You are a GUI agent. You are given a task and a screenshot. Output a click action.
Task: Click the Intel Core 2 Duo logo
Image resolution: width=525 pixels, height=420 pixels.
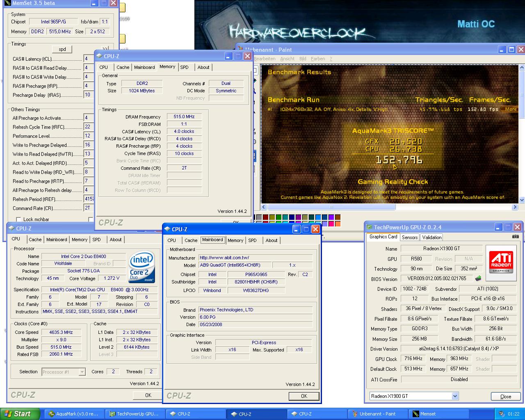click(142, 267)
